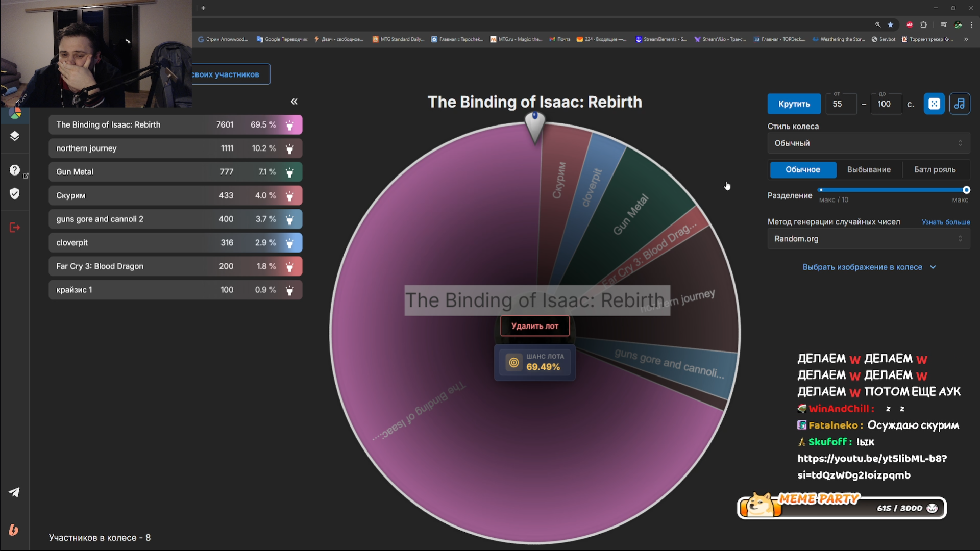Screen dimensions: 980x551
Task: Switch to Батл рояль mode
Action: coord(935,169)
